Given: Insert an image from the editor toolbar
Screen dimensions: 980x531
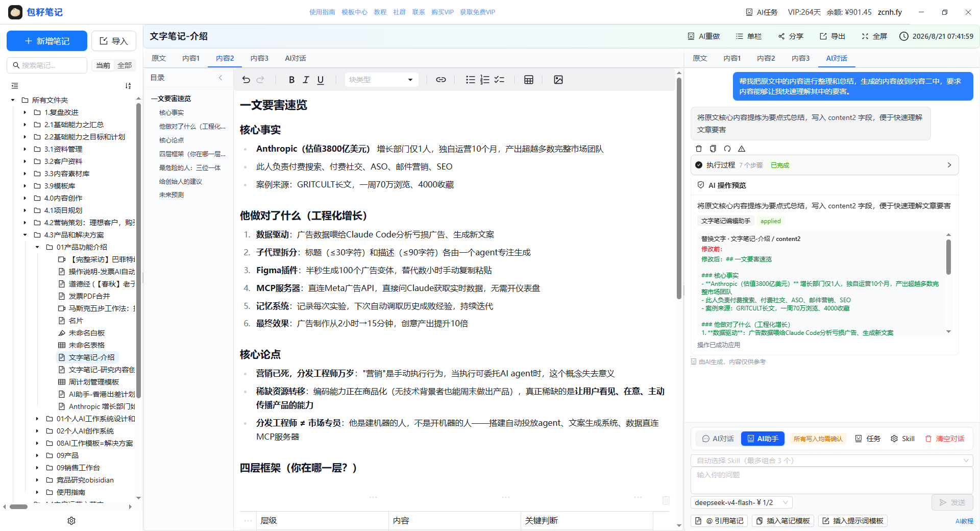Looking at the screenshot, I should 558,80.
